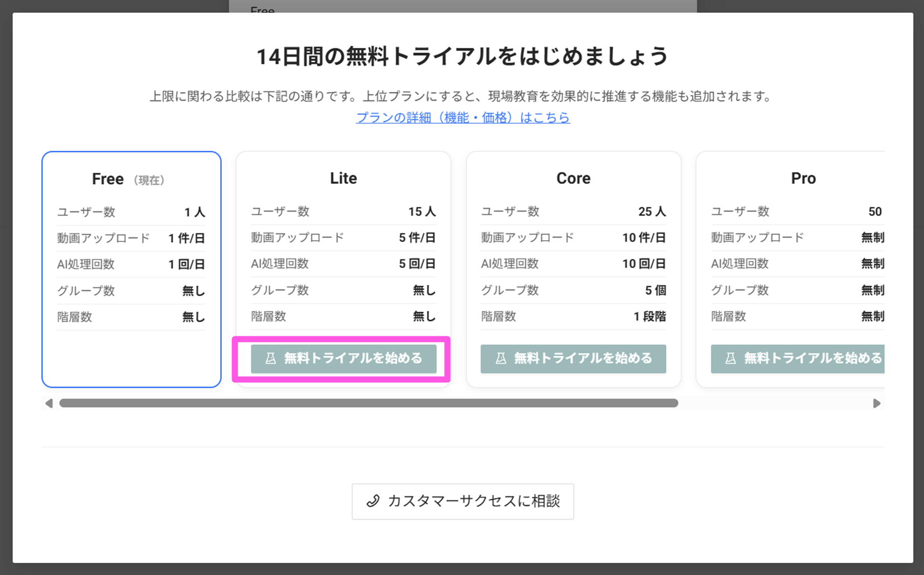Click the flask icon on Pro trial button
924x575 pixels.
pos(730,359)
